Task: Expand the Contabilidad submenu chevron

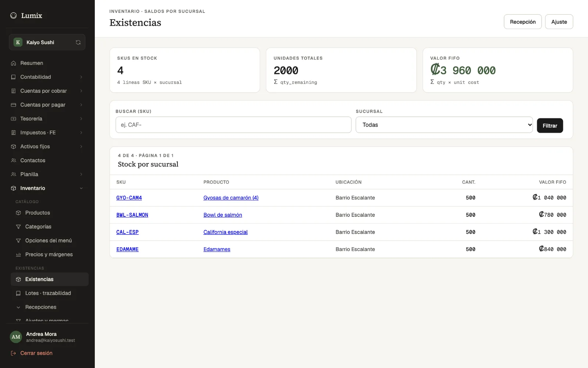Action: click(x=81, y=77)
